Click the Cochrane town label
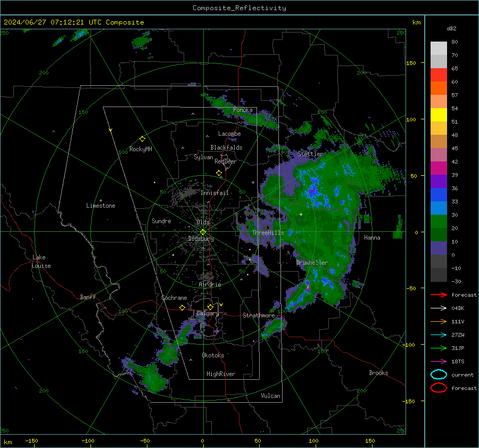This screenshot has height=448, width=479. pyautogui.click(x=174, y=298)
